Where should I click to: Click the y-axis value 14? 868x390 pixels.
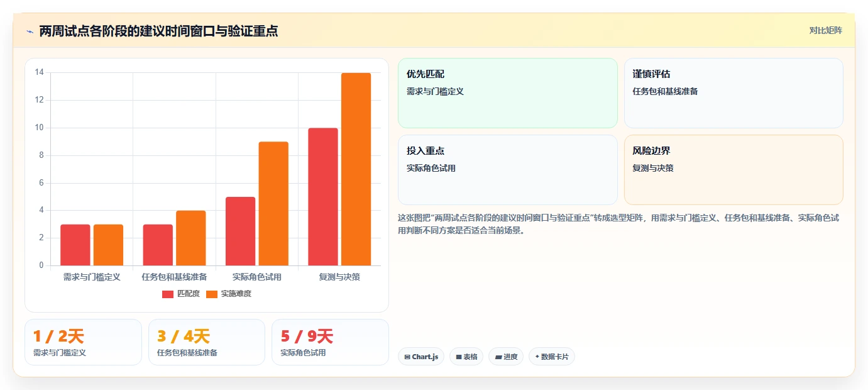[x=39, y=72]
